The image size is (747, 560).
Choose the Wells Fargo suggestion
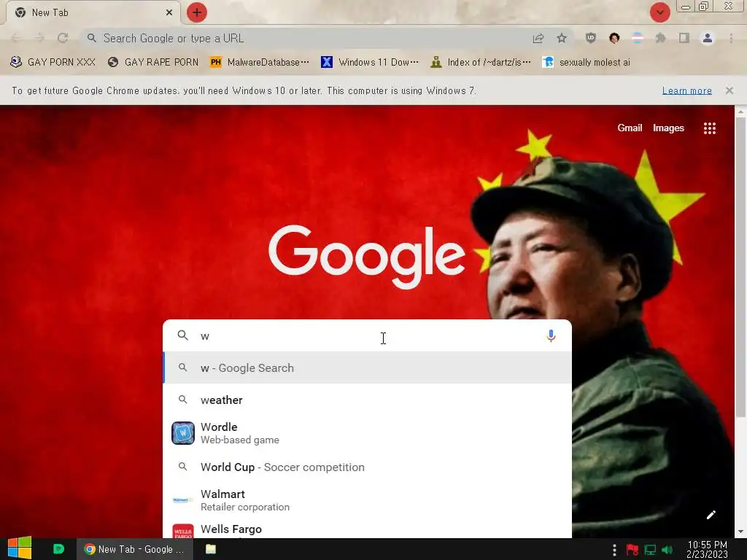pyautogui.click(x=367, y=529)
